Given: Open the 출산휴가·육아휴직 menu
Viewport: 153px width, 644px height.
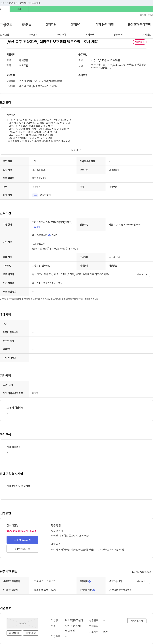Looking at the screenshot, I should (x=139, y=24).
